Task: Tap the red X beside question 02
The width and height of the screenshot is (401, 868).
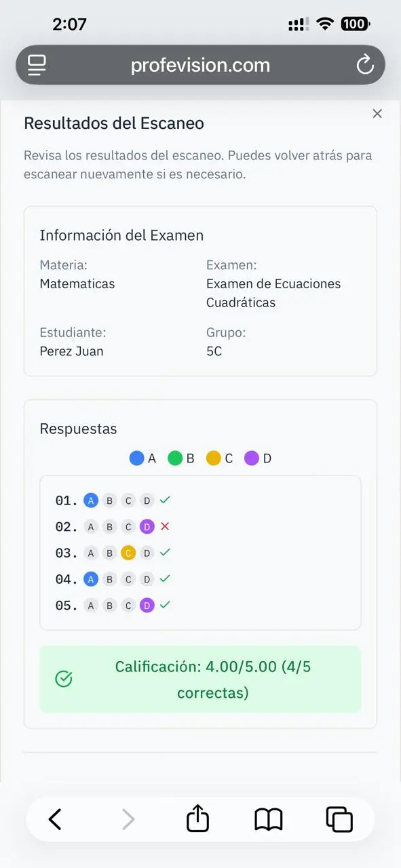Action: (x=164, y=526)
